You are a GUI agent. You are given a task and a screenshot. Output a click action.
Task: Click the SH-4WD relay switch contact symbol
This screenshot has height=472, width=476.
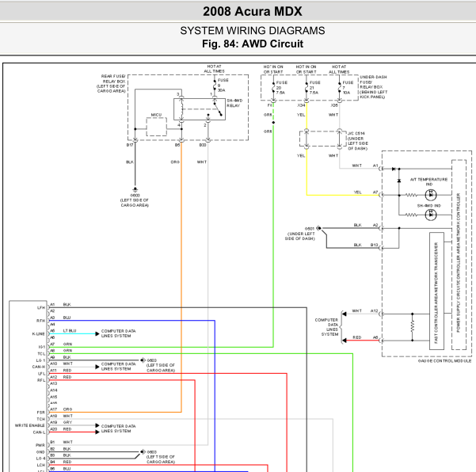pyautogui.click(x=219, y=109)
